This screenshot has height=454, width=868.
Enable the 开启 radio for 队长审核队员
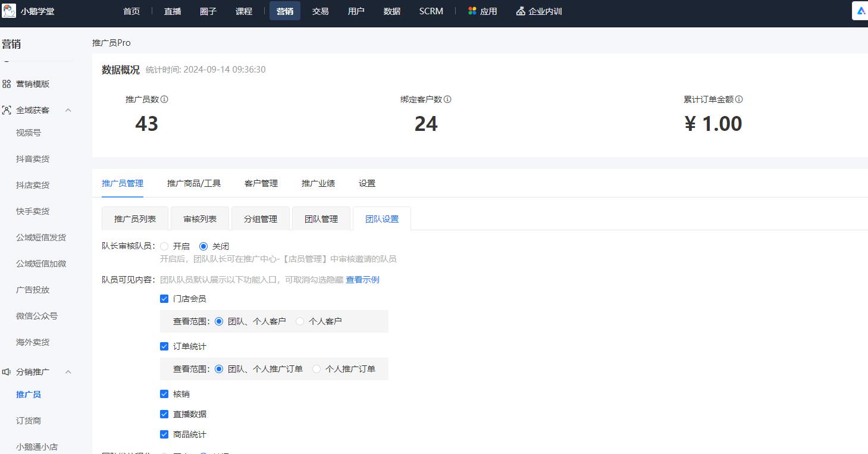164,246
